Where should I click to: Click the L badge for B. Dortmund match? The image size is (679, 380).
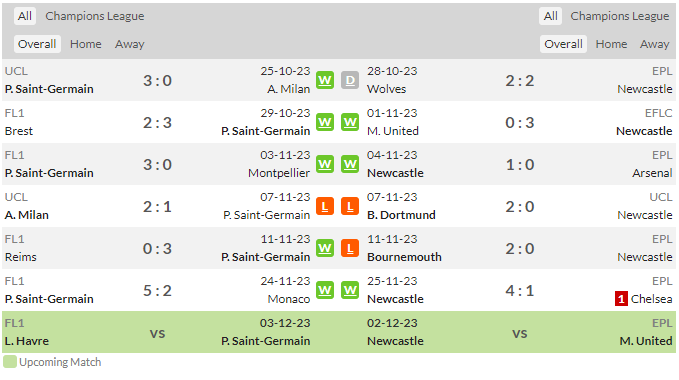(x=350, y=206)
